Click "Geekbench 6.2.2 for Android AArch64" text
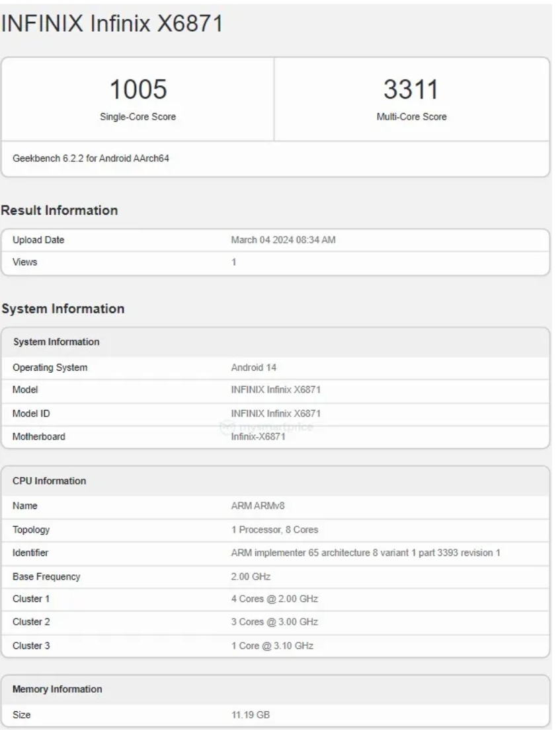This screenshot has width=560, height=737. (91, 159)
